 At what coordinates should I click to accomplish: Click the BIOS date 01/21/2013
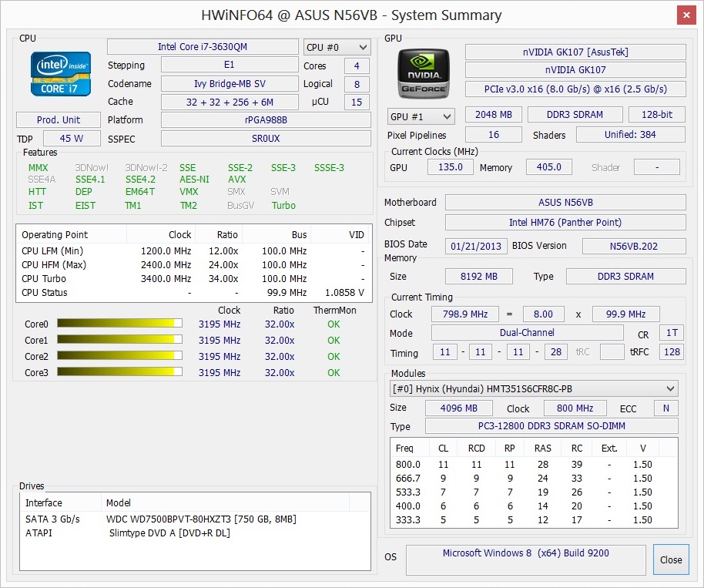(476, 246)
